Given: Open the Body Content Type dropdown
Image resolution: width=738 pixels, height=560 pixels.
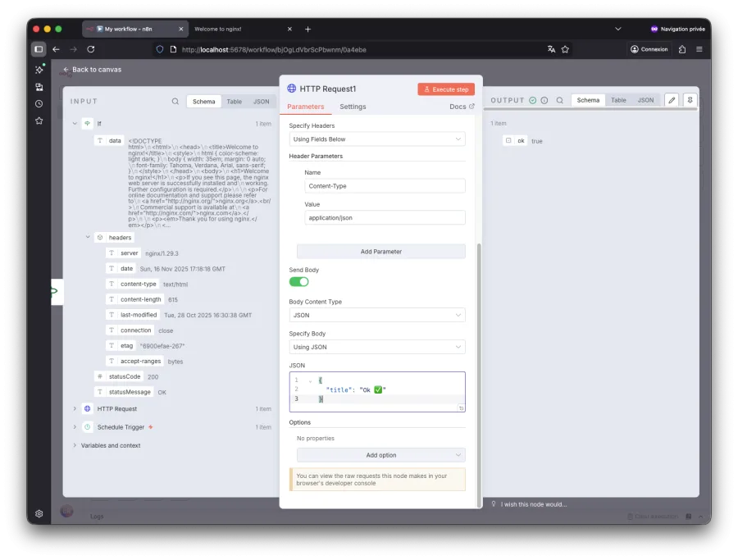Looking at the screenshot, I should coord(376,315).
